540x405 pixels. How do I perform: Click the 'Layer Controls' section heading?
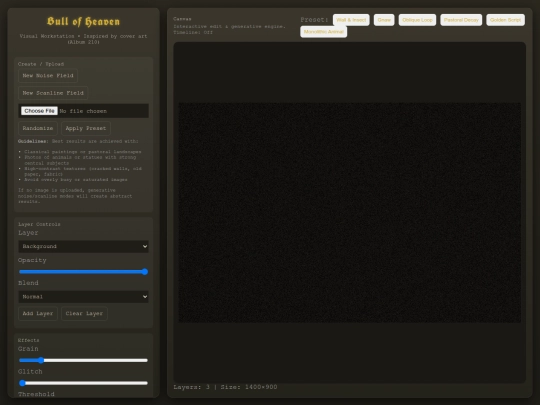pyautogui.click(x=39, y=224)
